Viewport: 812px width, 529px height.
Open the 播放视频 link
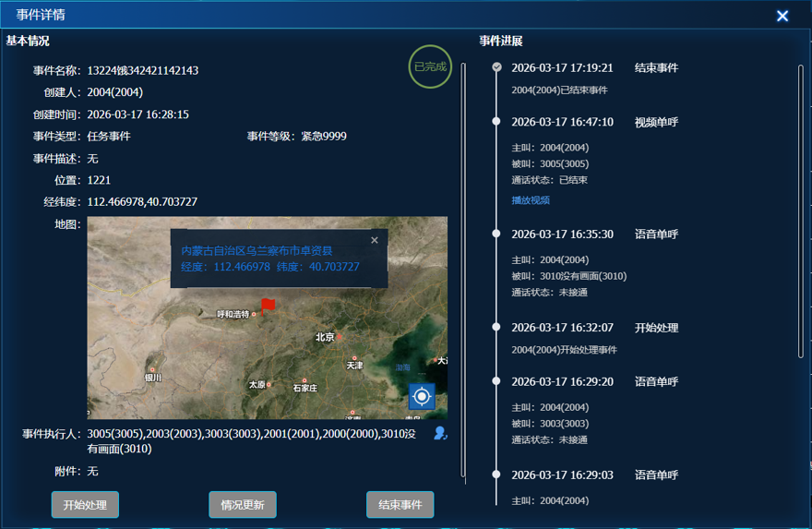(531, 200)
